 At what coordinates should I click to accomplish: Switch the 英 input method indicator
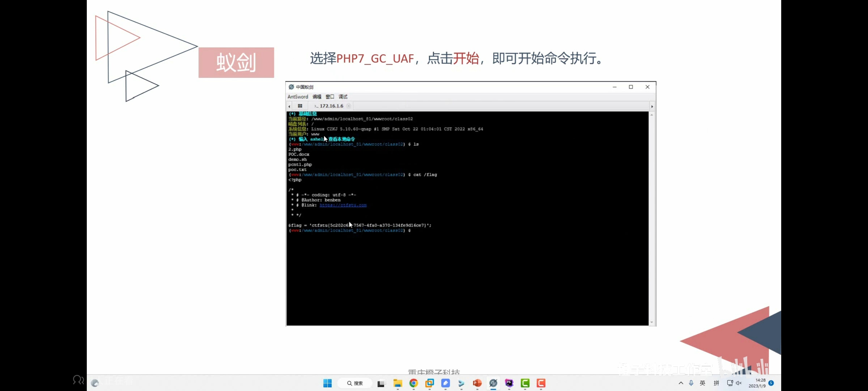(x=702, y=383)
